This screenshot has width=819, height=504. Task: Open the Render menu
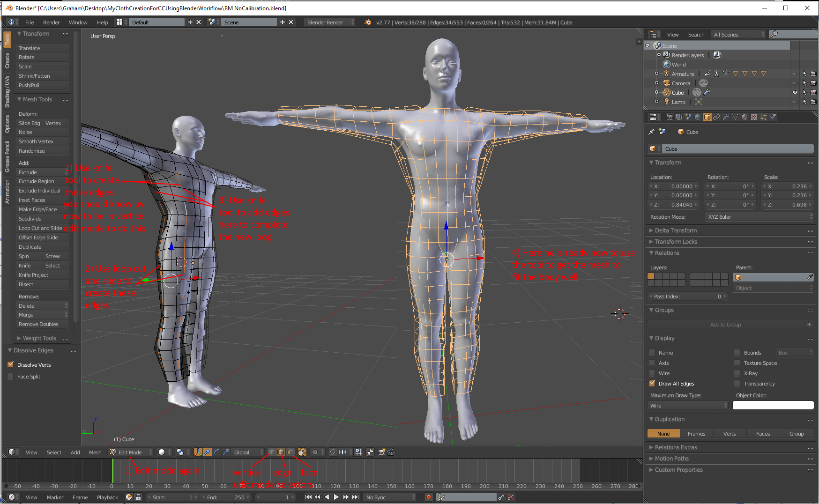tap(51, 22)
